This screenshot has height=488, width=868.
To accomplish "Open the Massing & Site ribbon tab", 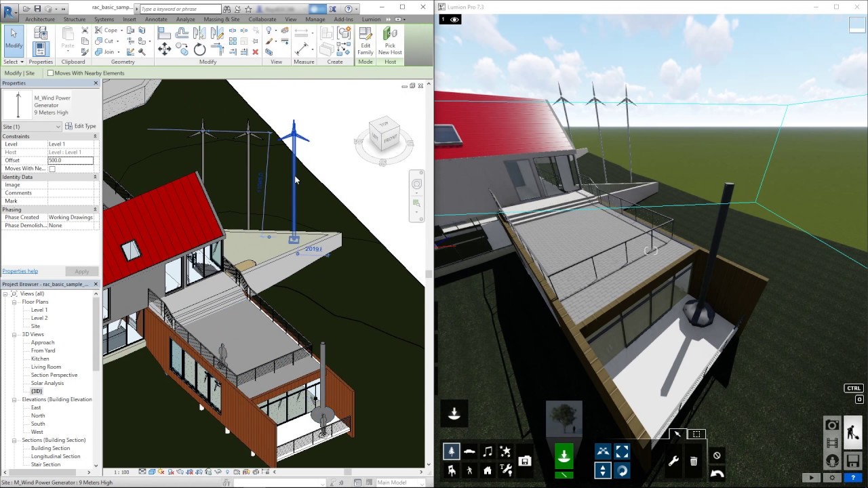I will (221, 19).
